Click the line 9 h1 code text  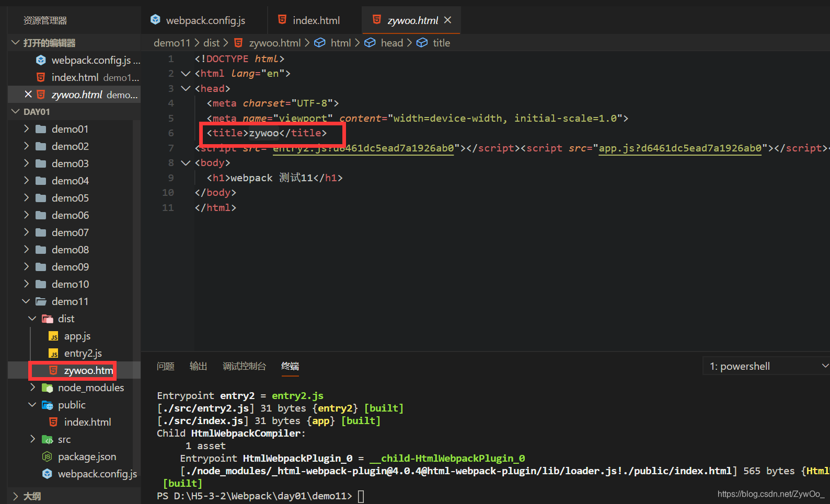(274, 178)
